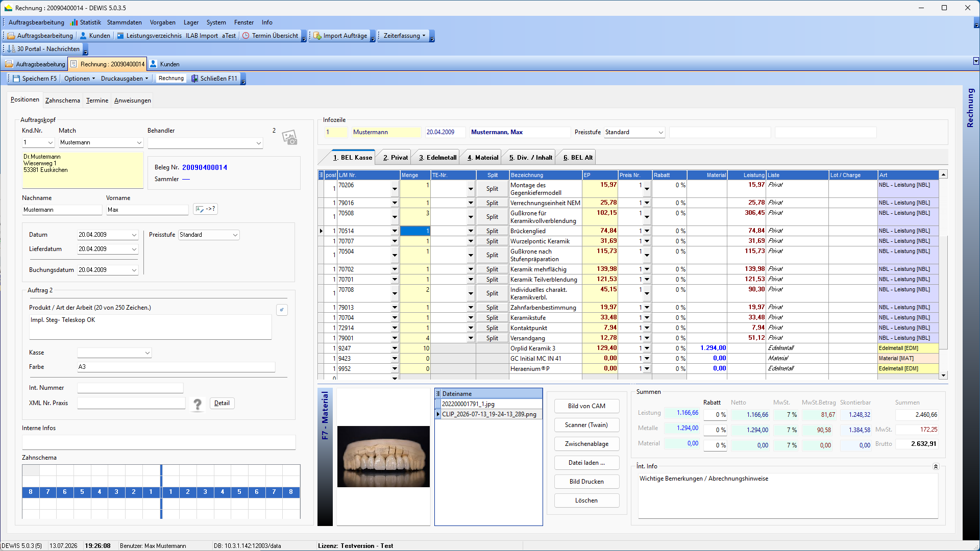
Task: Click Import Aufträge toolbar icon
Action: coord(317,36)
